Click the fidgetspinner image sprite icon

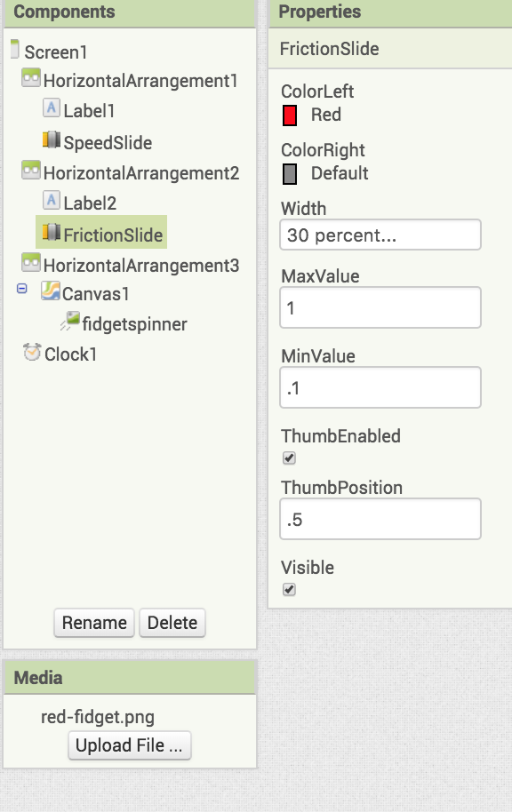[x=70, y=321]
